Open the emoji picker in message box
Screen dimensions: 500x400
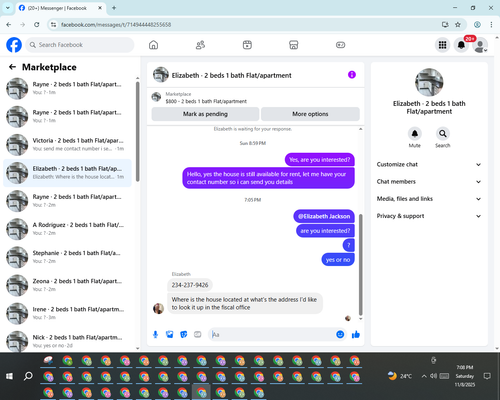coord(340,334)
